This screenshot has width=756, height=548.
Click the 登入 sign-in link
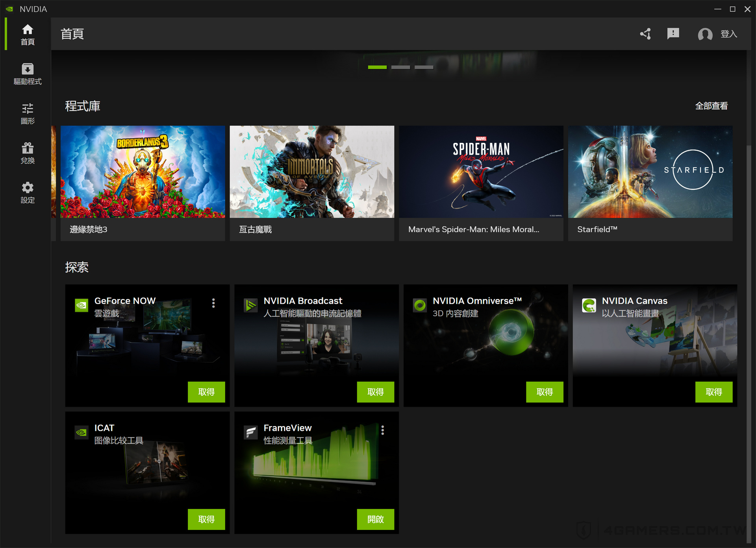pyautogui.click(x=729, y=34)
